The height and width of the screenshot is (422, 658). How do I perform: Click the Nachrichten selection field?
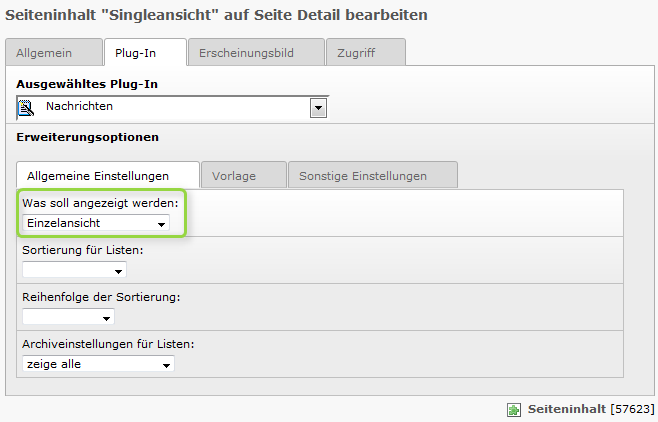[x=172, y=108]
